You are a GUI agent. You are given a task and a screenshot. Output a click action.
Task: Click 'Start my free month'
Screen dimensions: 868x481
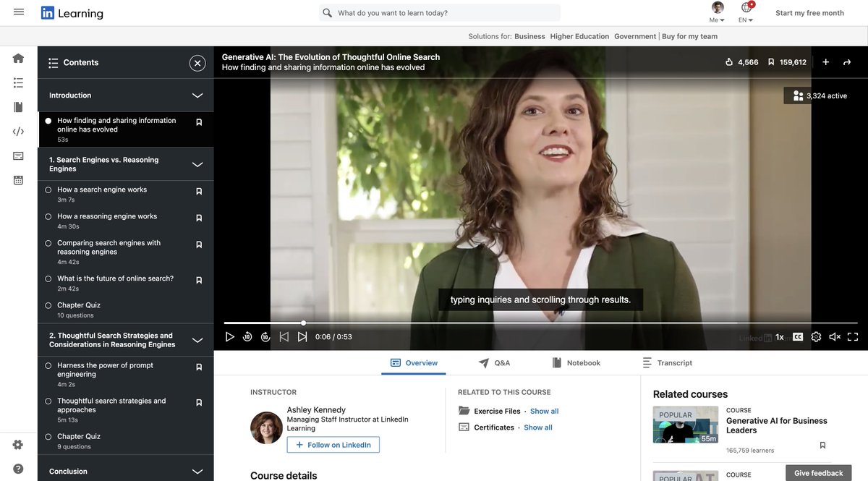point(809,13)
